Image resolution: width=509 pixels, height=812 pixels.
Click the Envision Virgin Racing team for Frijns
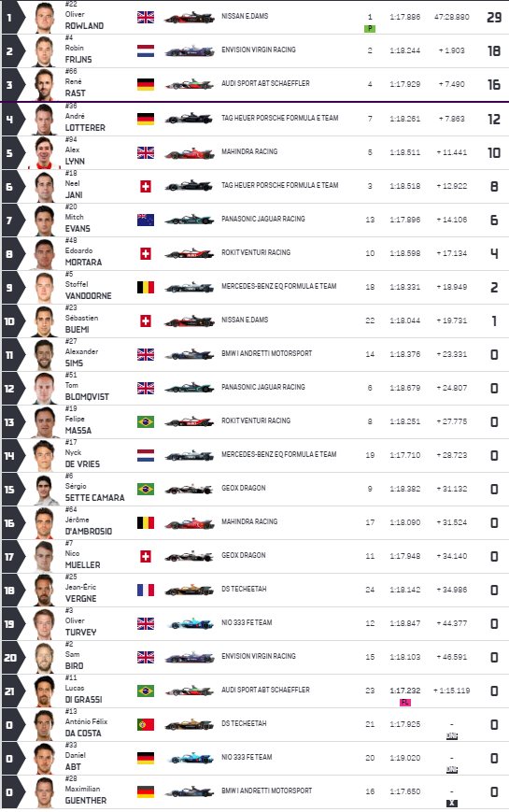pyautogui.click(x=259, y=50)
